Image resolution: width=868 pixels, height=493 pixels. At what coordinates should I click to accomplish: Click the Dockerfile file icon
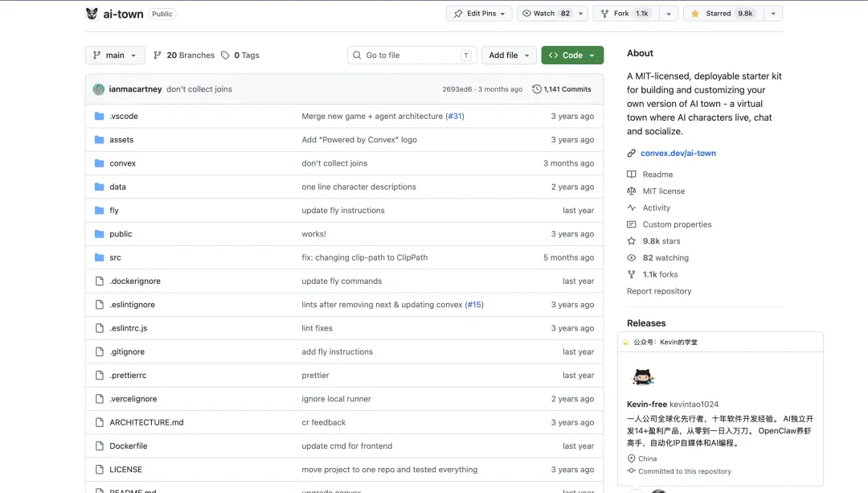pos(100,446)
